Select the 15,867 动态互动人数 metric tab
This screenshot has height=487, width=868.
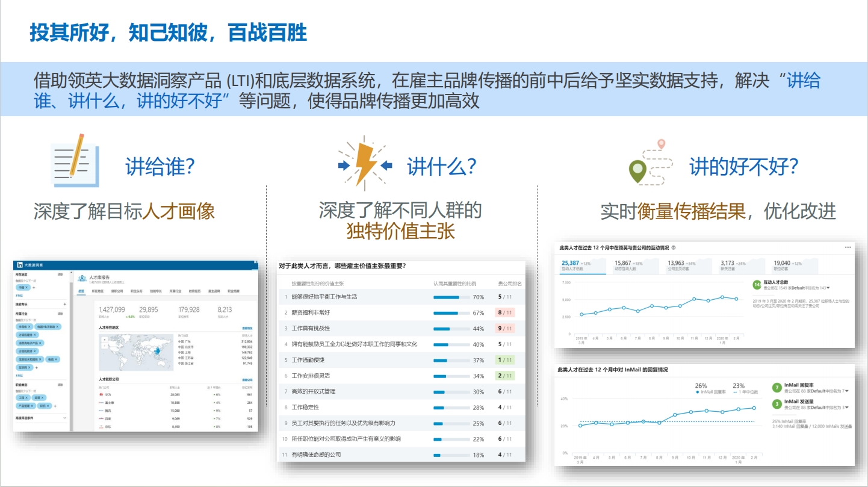coord(630,265)
